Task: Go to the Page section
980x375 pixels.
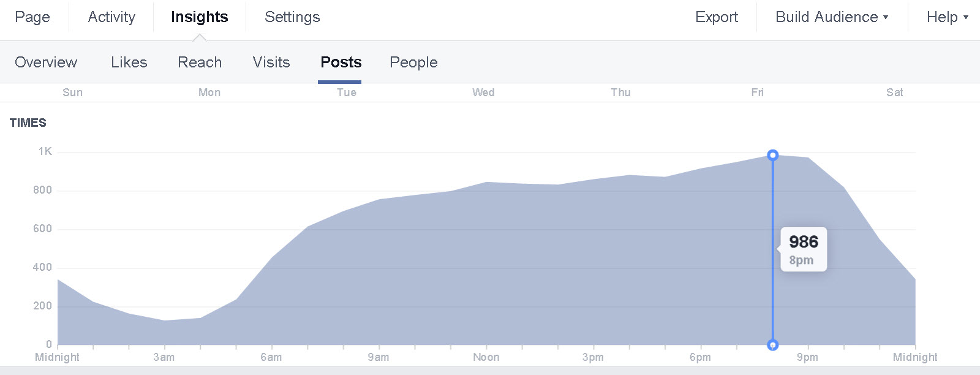Action: point(32,17)
